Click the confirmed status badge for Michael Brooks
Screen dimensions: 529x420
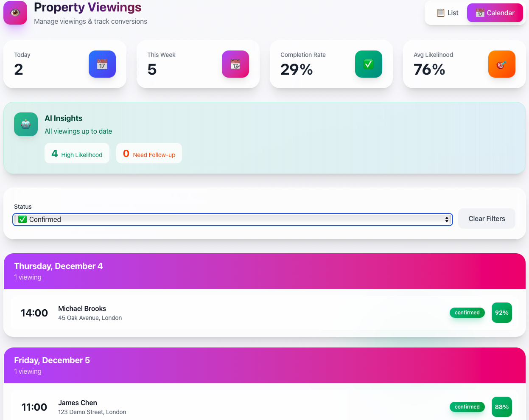467,313
